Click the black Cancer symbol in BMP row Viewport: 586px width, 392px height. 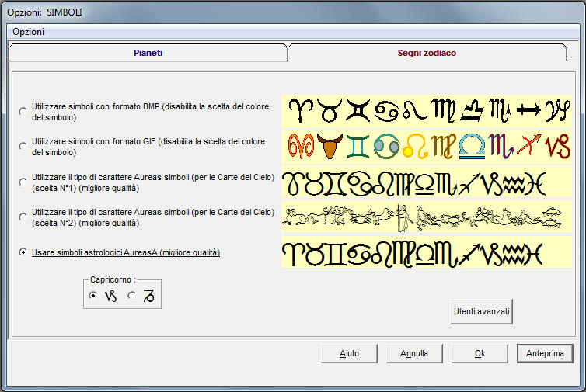point(386,111)
